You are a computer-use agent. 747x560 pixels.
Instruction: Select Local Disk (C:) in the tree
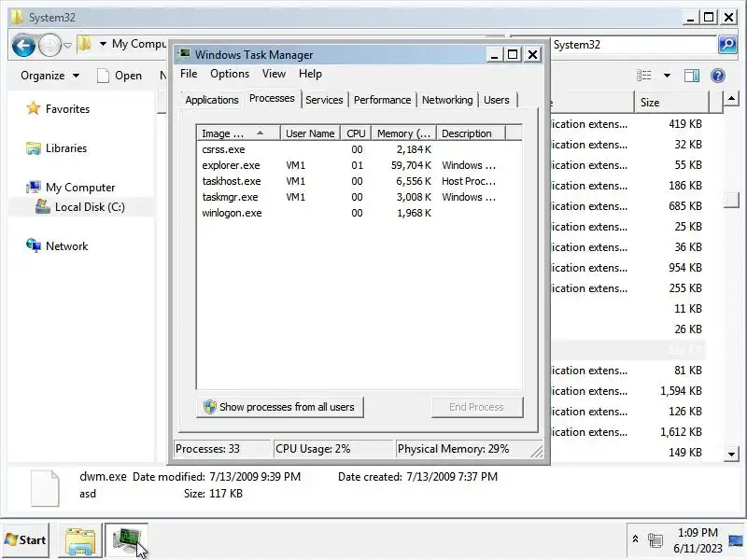pyautogui.click(x=90, y=207)
